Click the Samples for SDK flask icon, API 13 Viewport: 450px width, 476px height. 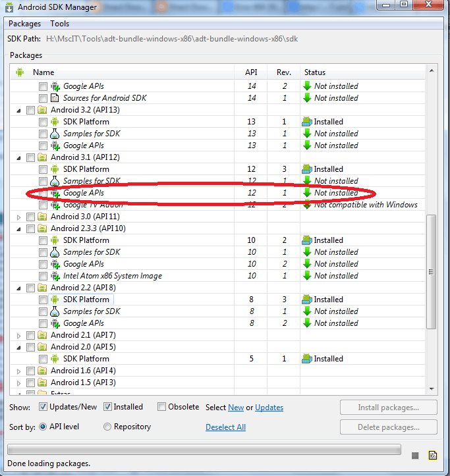[55, 134]
